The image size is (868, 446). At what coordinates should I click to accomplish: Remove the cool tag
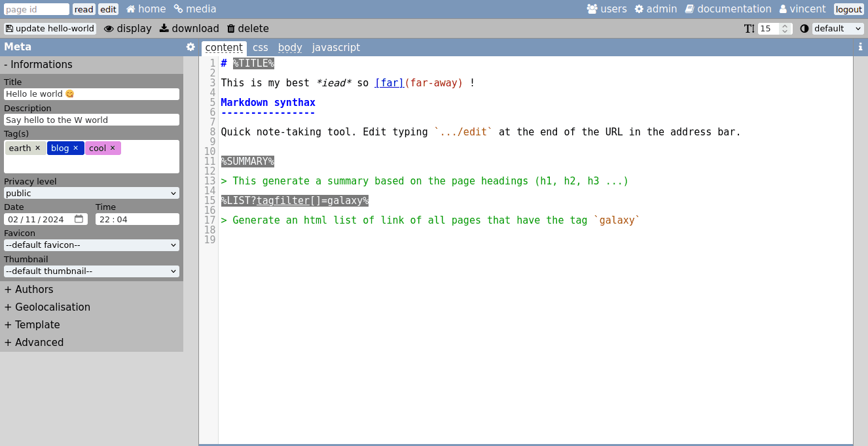pyautogui.click(x=113, y=148)
